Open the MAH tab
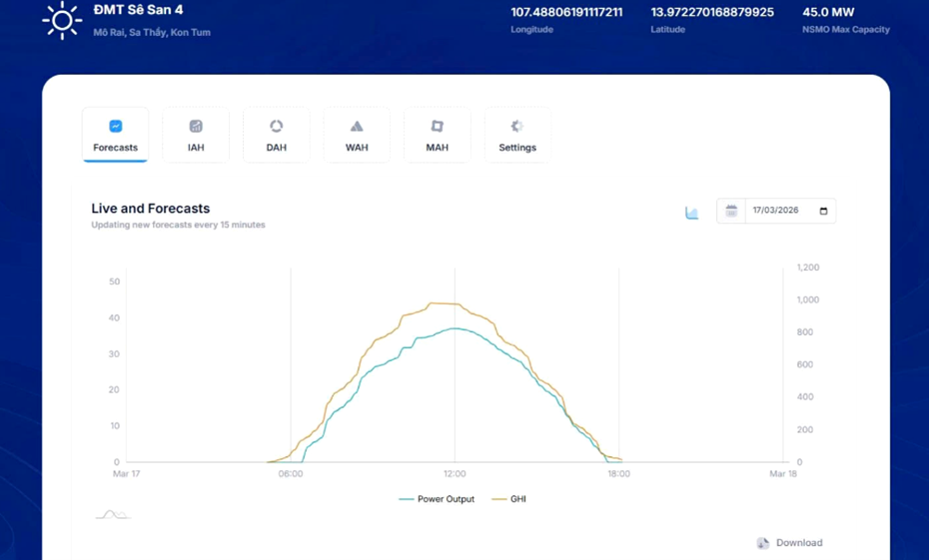This screenshot has width=929, height=560. [438, 135]
